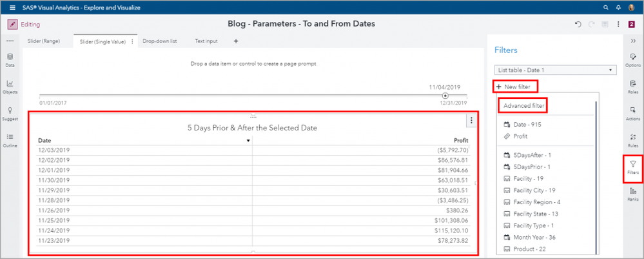The image size is (644, 259).
Task: Open the Roles pane icon
Action: [x=632, y=86]
